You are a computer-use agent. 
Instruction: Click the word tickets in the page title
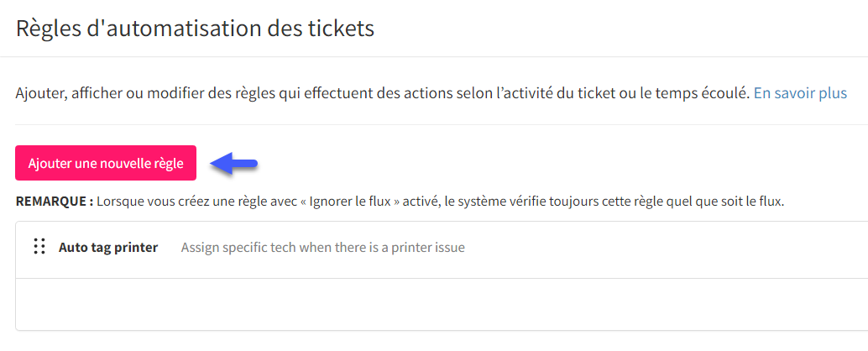point(341,29)
